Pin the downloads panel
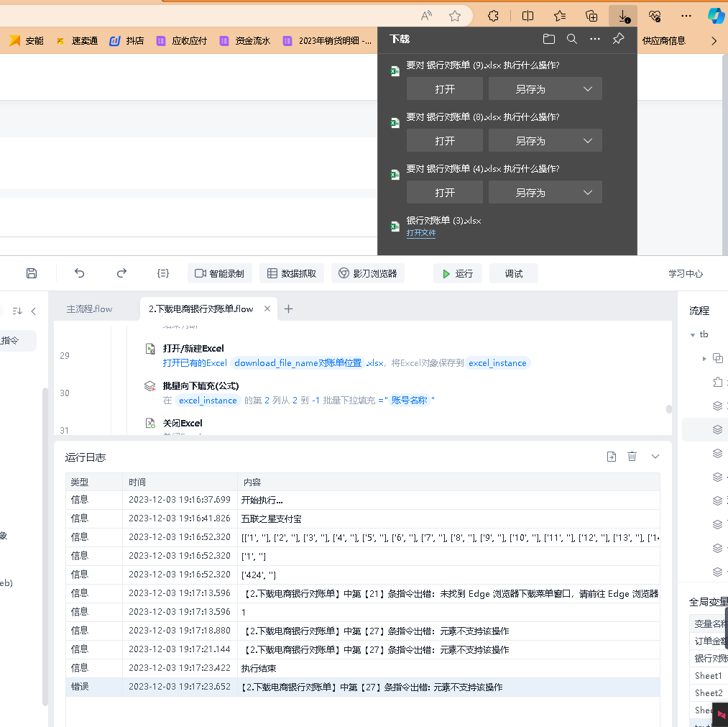 (x=618, y=40)
